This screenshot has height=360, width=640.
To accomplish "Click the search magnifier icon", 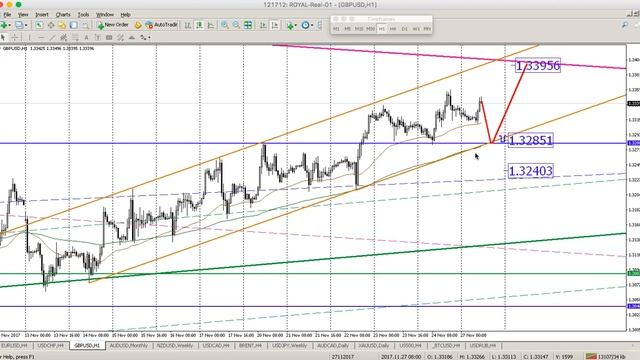I will [x=625, y=25].
